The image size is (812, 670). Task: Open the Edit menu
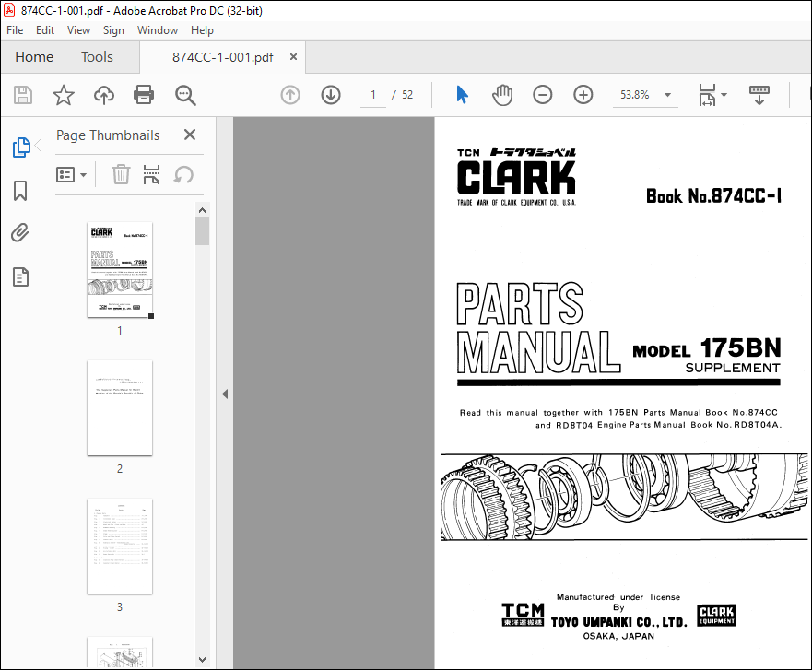(45, 30)
